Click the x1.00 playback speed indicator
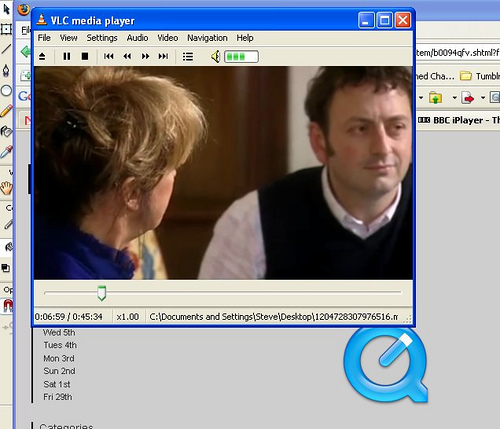This screenshot has width=500, height=429. (128, 317)
